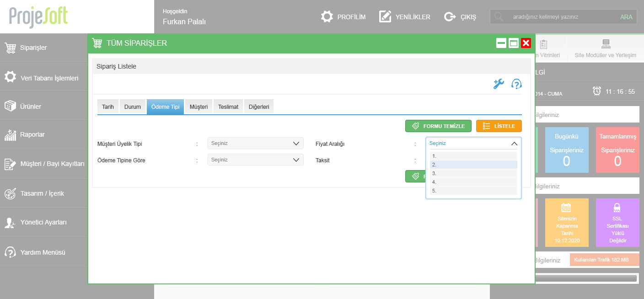Image resolution: width=644 pixels, height=299 pixels.
Task: Click the Siparişler shopping cart icon
Action: 10,48
